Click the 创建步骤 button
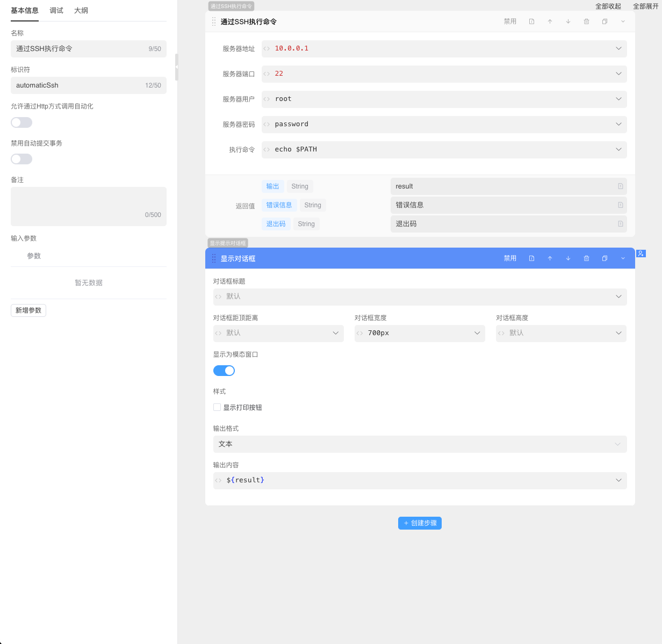 coord(420,523)
